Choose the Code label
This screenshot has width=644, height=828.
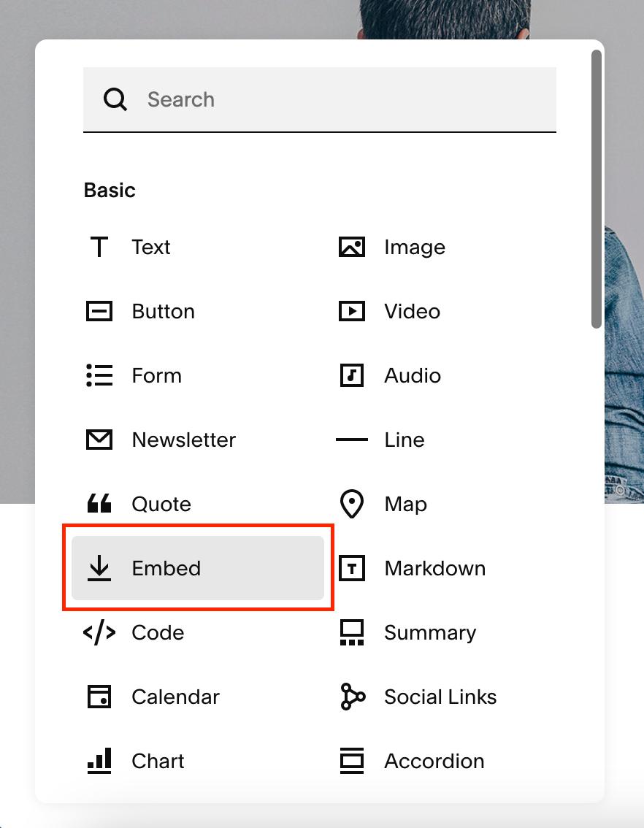pos(158,632)
